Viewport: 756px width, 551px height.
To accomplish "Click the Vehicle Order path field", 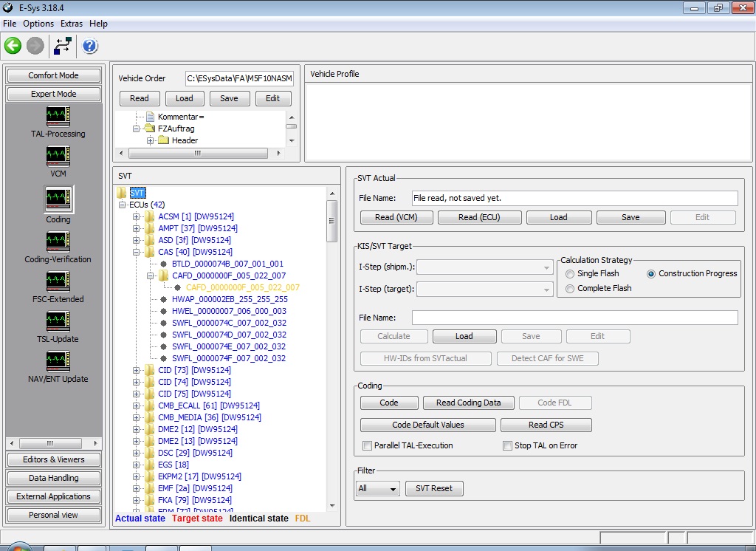I will point(240,78).
